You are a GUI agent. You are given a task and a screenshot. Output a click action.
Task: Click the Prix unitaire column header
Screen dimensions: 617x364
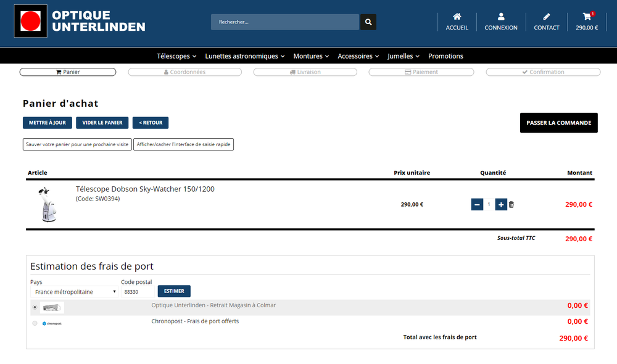[x=412, y=173]
